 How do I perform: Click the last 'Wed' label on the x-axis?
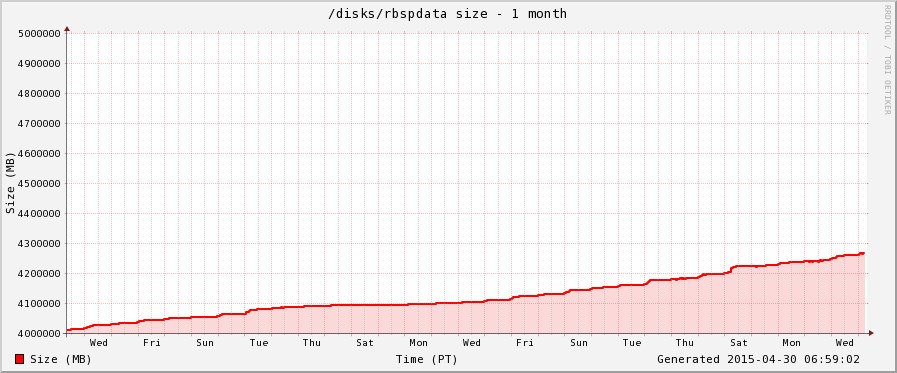(x=845, y=343)
